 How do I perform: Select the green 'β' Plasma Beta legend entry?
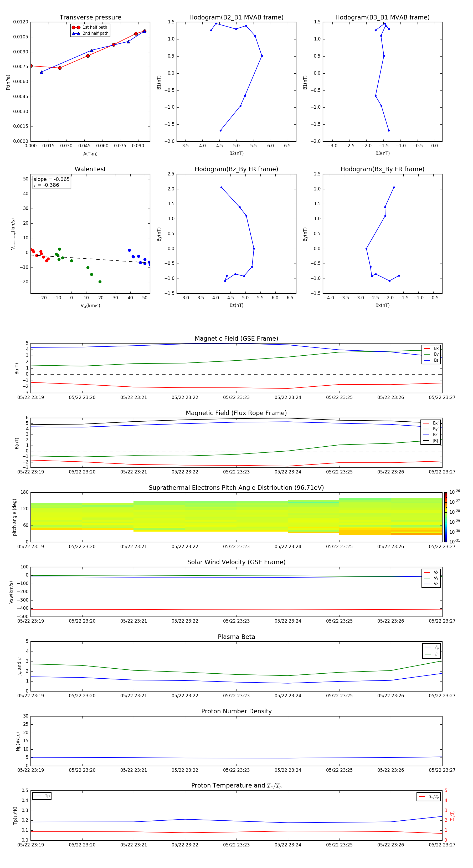[431, 654]
